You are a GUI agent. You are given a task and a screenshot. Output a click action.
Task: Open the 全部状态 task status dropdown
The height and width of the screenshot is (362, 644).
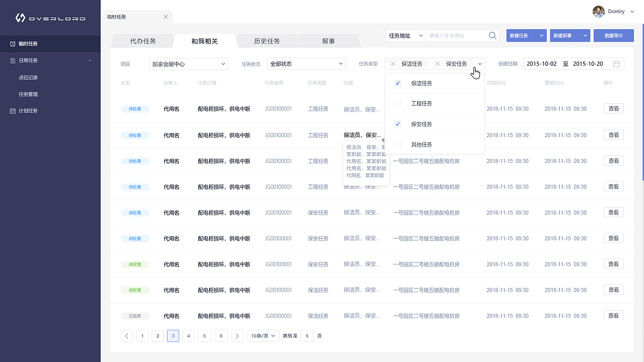(x=306, y=63)
